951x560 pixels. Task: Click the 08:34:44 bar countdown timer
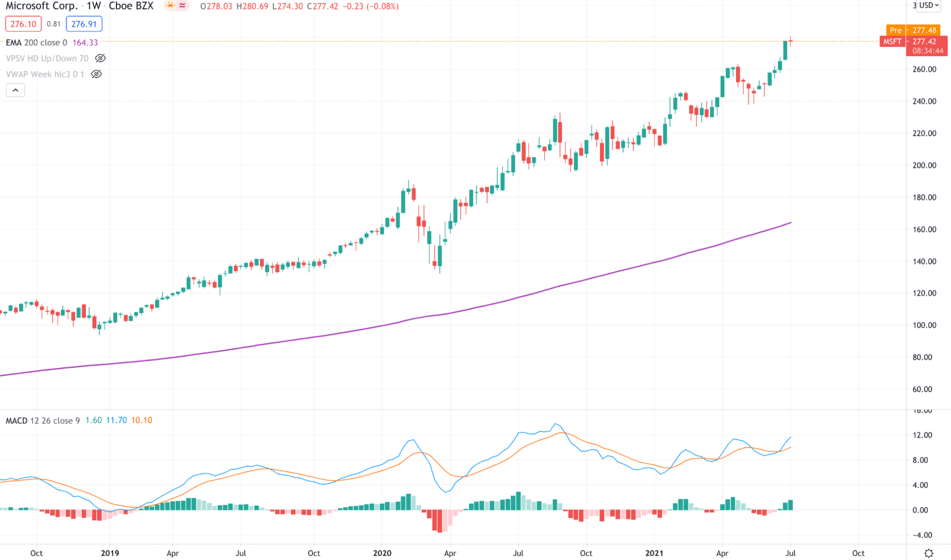tap(927, 51)
